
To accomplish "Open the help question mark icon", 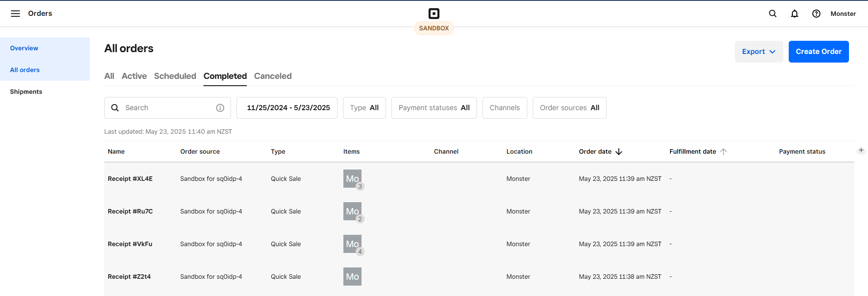I will tap(816, 14).
